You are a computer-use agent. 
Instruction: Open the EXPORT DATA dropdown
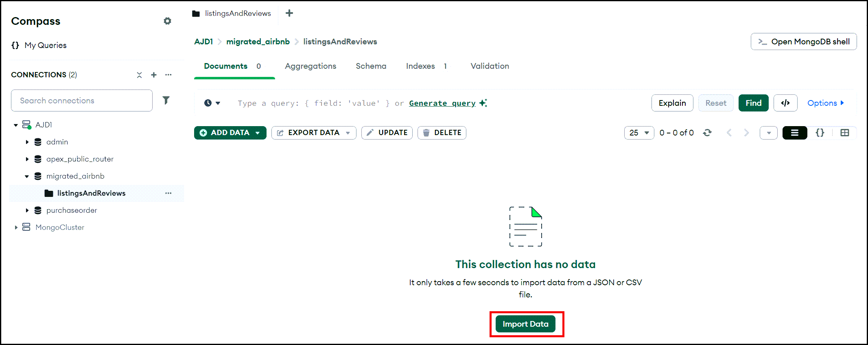click(314, 133)
